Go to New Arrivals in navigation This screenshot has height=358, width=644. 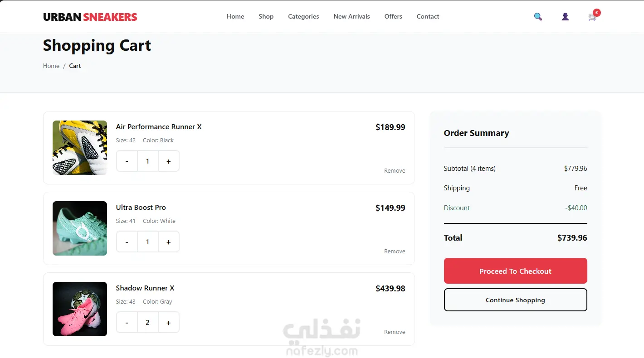tap(351, 16)
